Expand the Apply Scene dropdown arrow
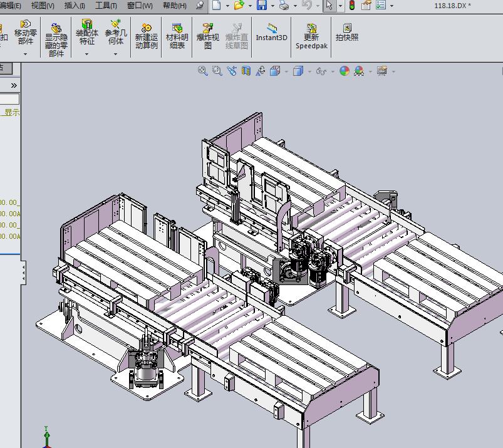The image size is (503, 448). click(x=370, y=71)
